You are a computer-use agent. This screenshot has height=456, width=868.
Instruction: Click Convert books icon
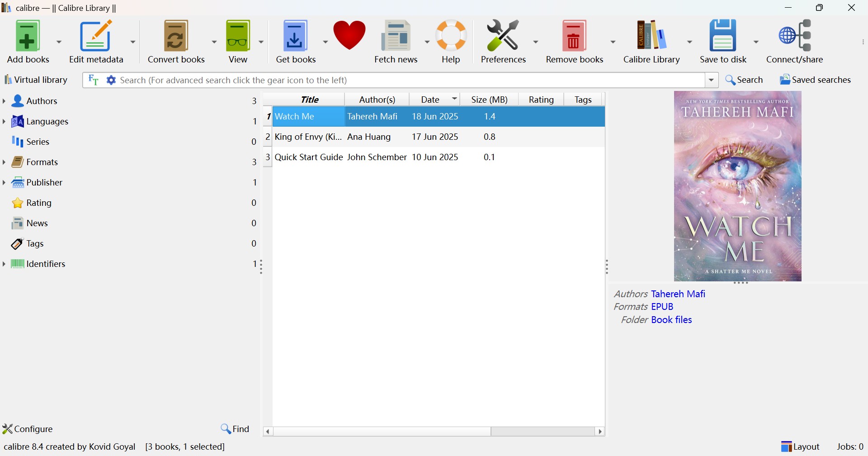pos(177,41)
